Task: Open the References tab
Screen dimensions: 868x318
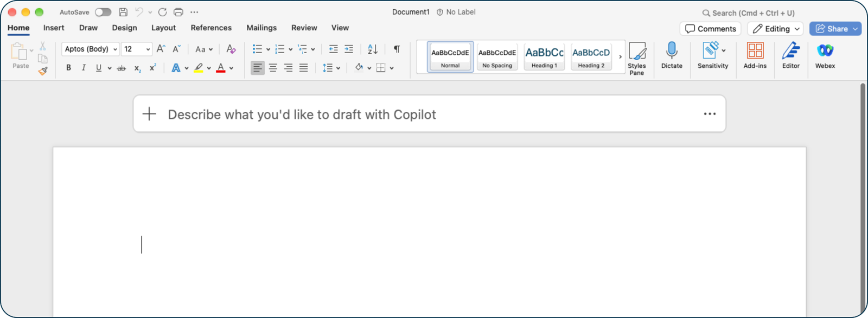Action: point(211,28)
